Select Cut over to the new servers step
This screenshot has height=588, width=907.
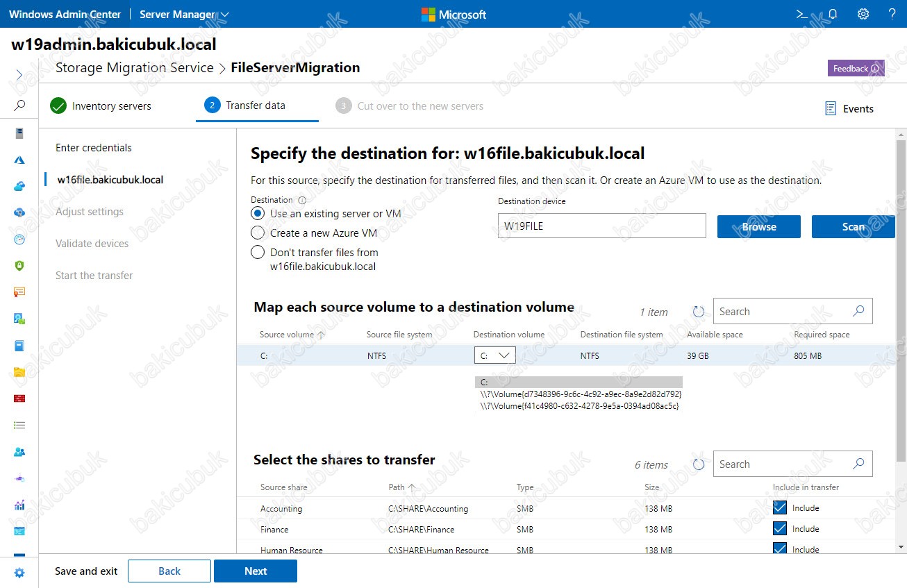coord(410,106)
